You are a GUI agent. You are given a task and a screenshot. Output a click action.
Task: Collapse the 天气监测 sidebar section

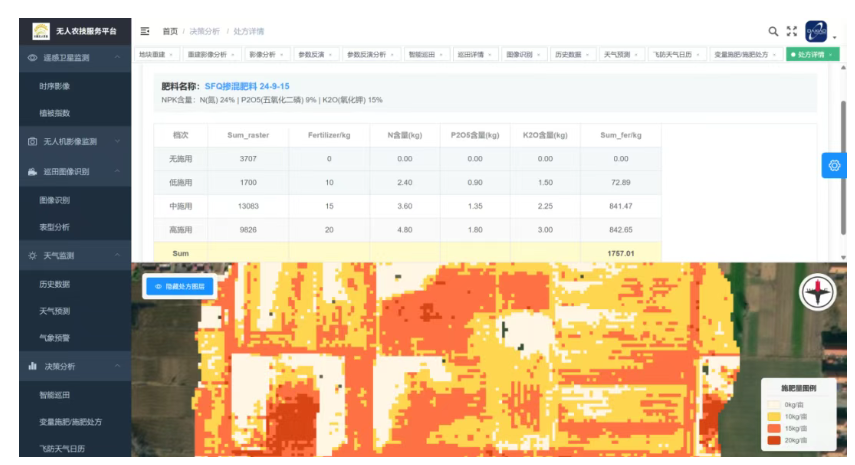tap(118, 256)
